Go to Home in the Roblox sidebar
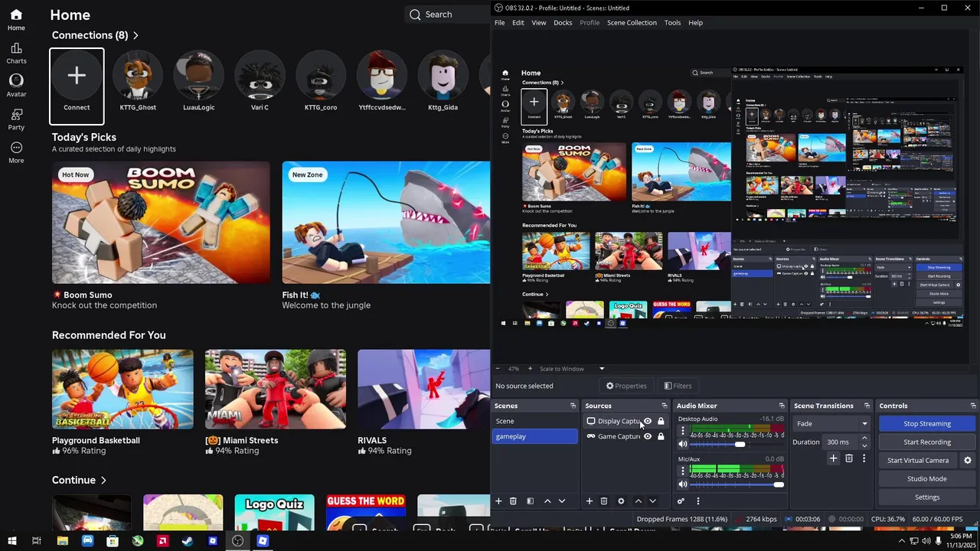The width and height of the screenshot is (980, 551). [16, 19]
